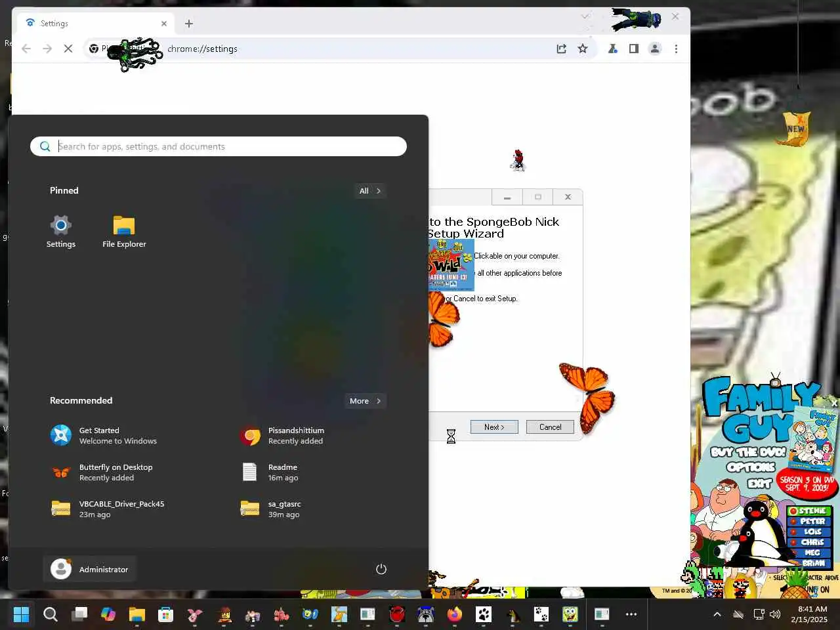The height and width of the screenshot is (630, 840).
Task: Open the volume speaker tray icon
Action: click(x=775, y=614)
